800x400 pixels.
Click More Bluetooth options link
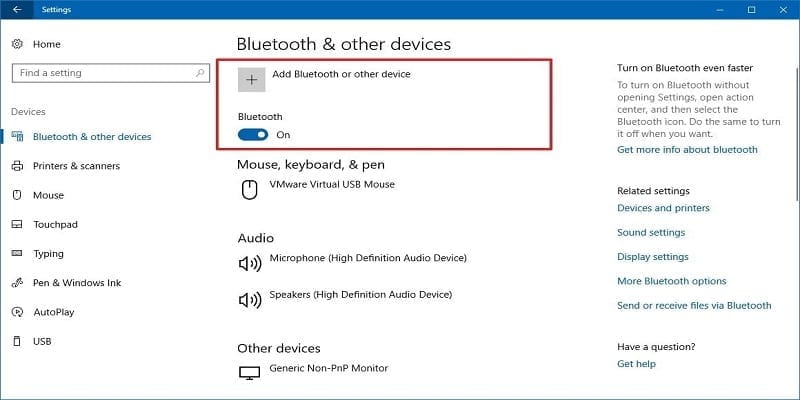671,281
